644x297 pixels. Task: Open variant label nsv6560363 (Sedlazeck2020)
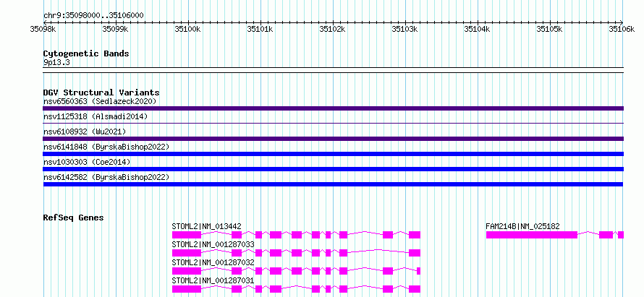coord(100,101)
